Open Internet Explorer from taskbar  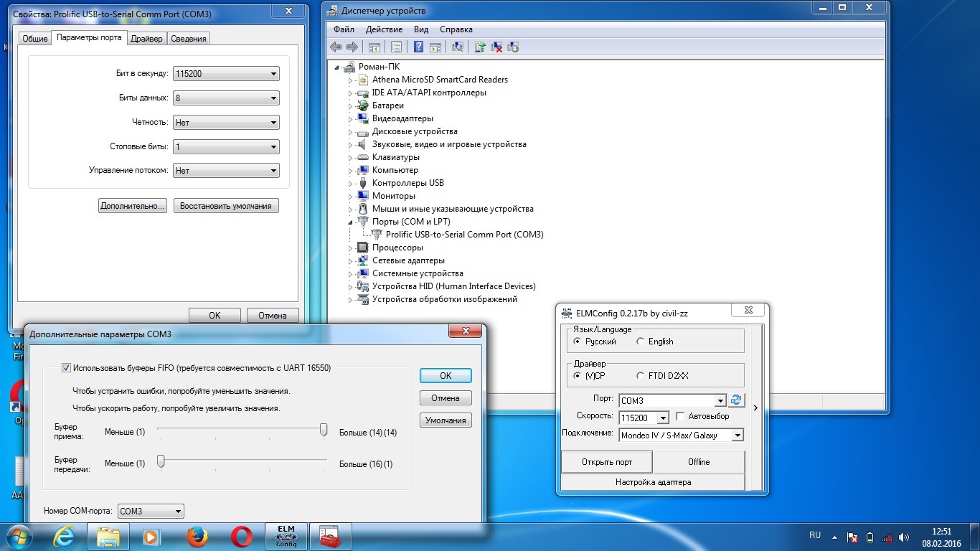[x=64, y=536]
